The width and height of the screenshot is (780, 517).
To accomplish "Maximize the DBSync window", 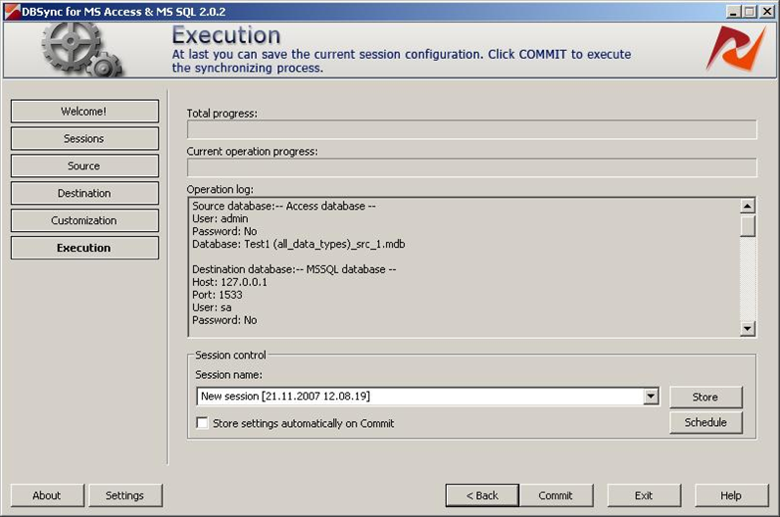I will pos(749,11).
